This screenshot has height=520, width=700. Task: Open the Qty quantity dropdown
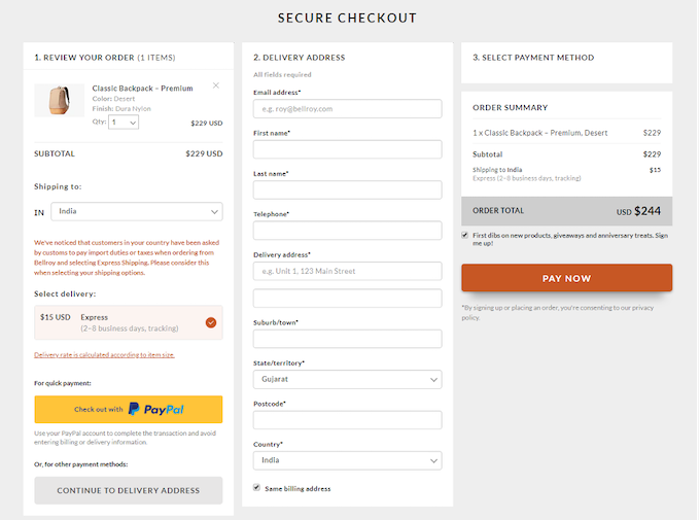[124, 122]
